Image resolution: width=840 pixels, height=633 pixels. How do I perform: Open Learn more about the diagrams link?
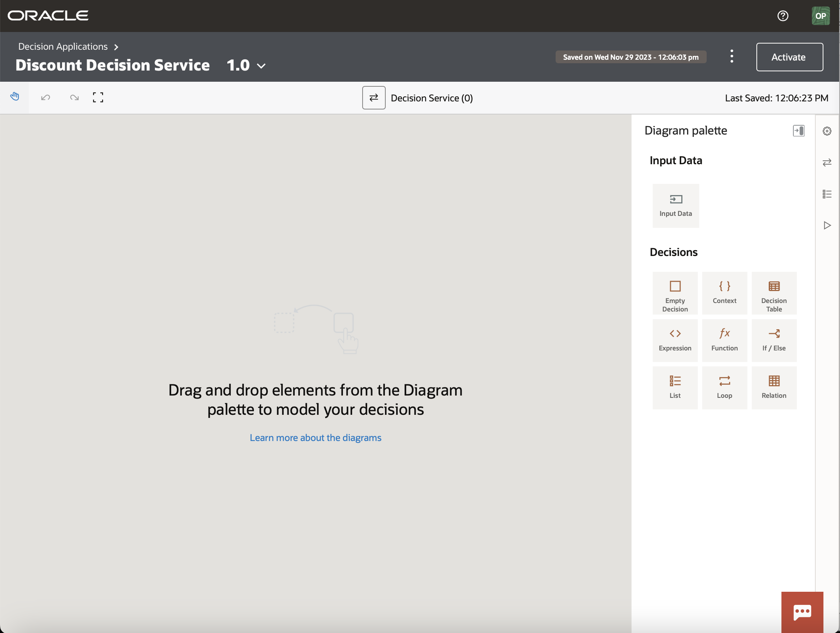coord(315,437)
